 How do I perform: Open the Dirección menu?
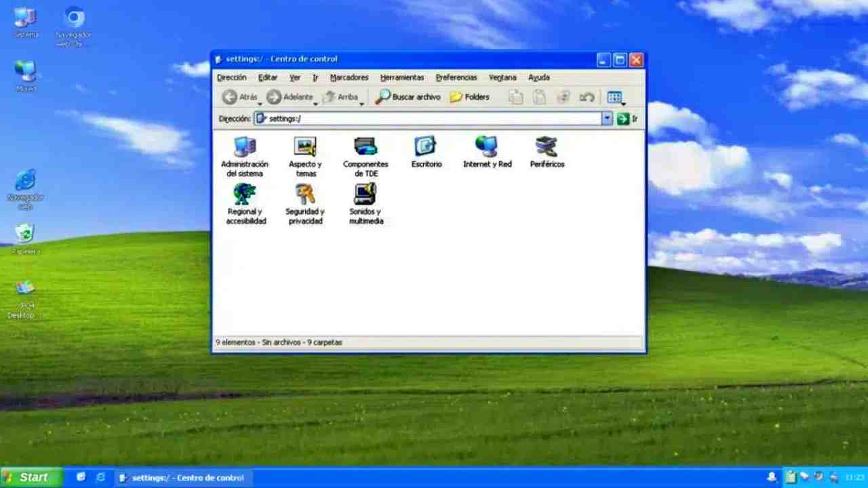(x=232, y=77)
